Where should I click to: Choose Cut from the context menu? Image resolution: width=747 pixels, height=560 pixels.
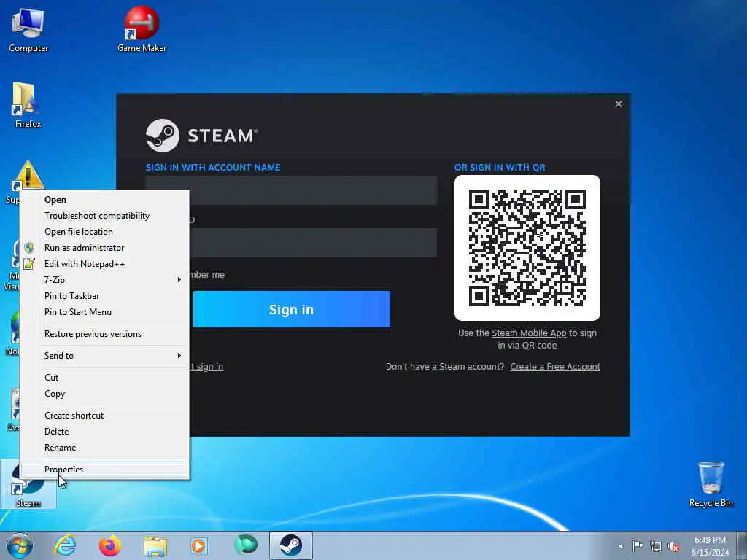[104, 378]
